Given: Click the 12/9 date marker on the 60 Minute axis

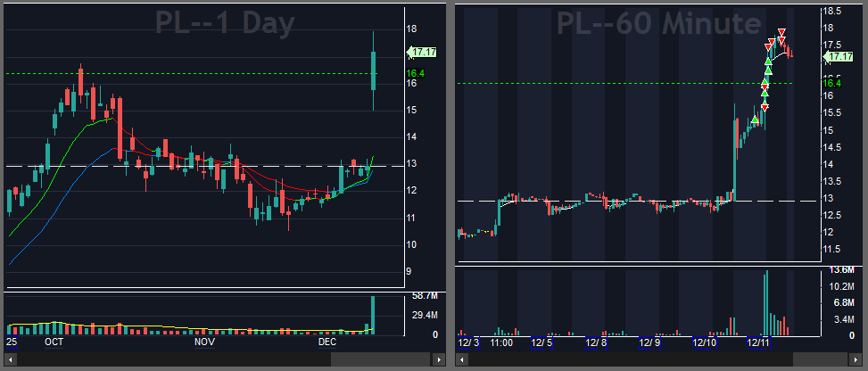Looking at the screenshot, I should (650, 342).
